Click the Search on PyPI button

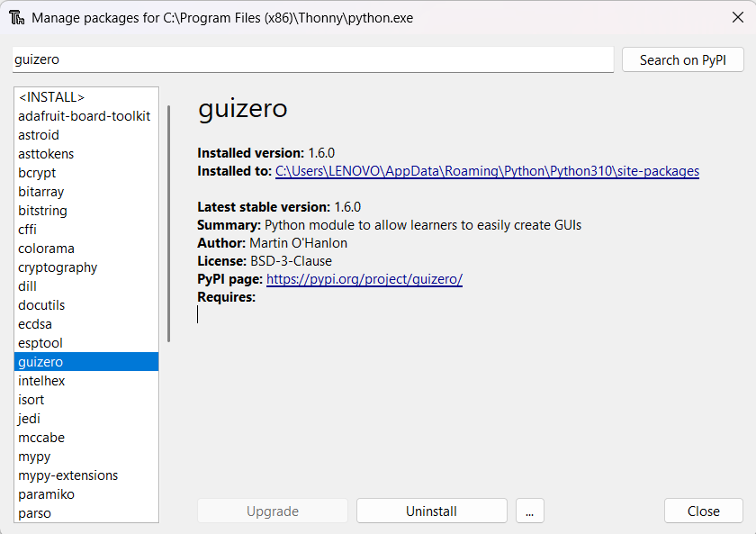tap(683, 59)
